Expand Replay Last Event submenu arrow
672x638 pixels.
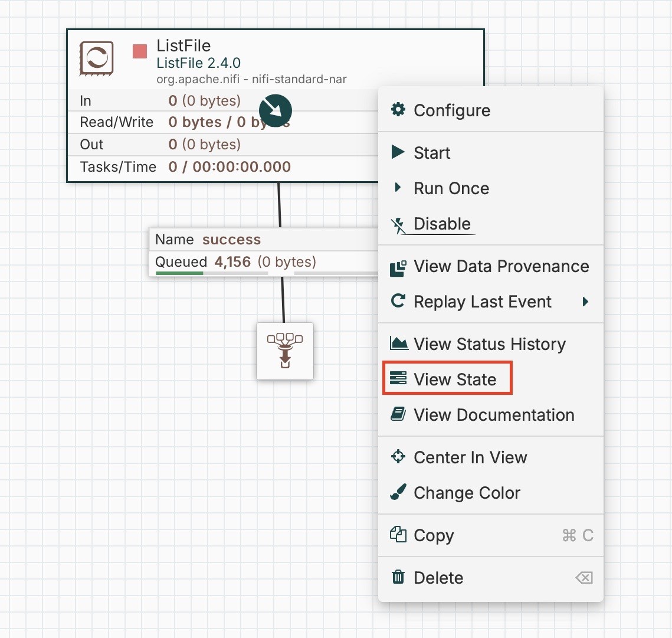585,302
